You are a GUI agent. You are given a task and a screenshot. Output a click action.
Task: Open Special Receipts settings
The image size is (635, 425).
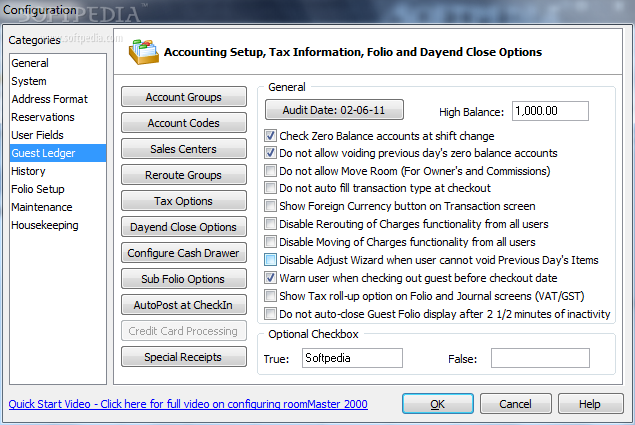(x=184, y=357)
